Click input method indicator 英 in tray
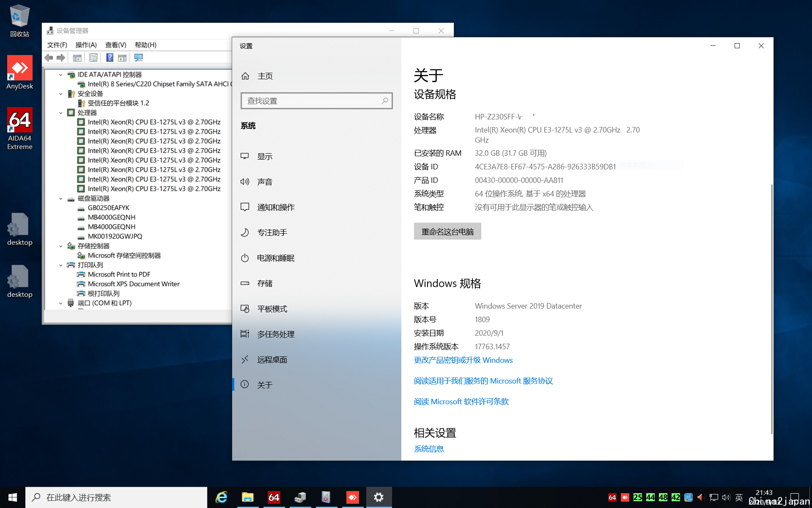This screenshot has height=508, width=812. coord(739,497)
